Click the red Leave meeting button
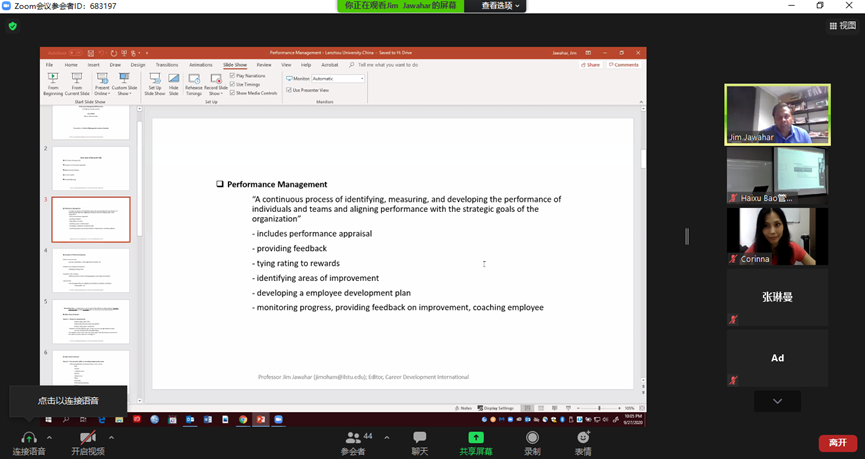Screen dimensions: 865x459 pyautogui.click(x=837, y=442)
